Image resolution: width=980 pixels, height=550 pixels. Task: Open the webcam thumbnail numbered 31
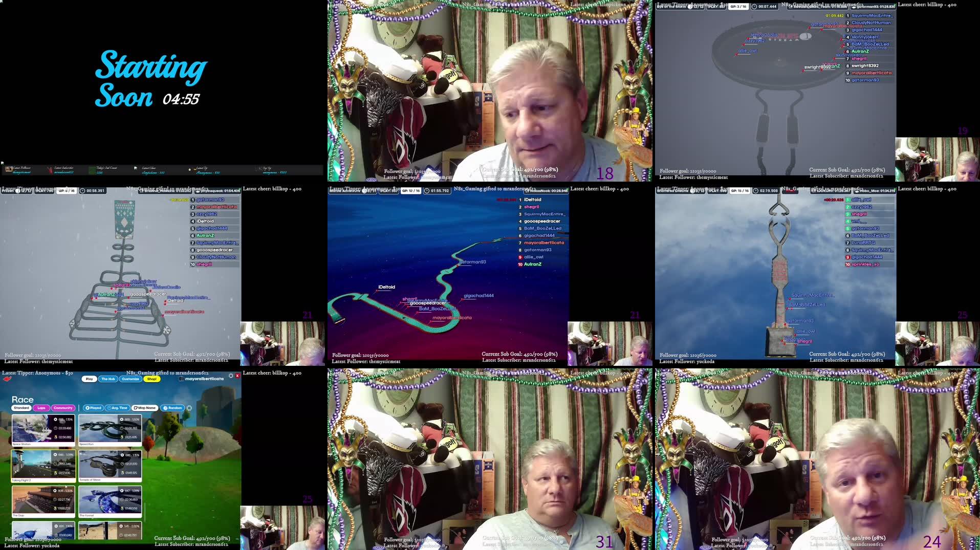tap(490, 459)
